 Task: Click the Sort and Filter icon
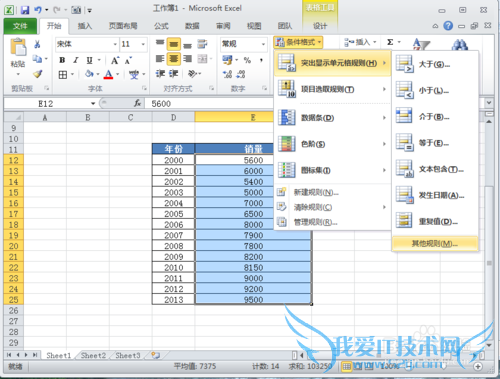pyautogui.click(x=421, y=45)
